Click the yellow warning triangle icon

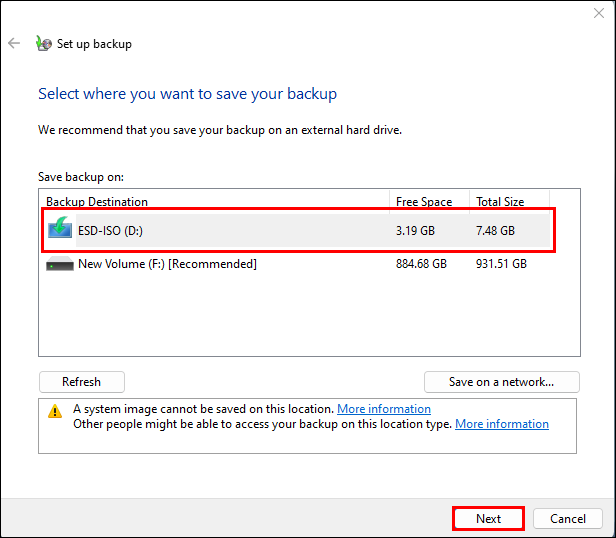[55, 410]
